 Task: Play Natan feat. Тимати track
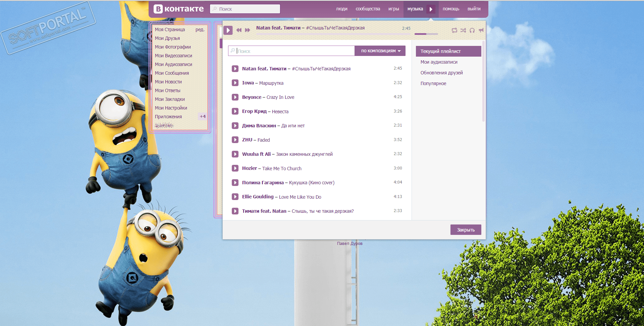pos(235,69)
